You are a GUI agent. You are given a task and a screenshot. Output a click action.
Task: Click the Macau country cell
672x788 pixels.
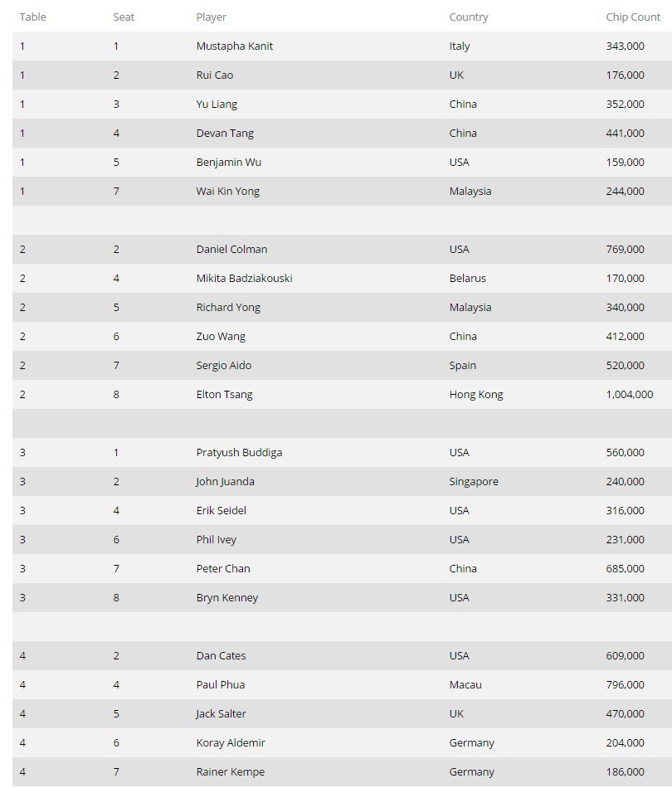[x=465, y=684]
